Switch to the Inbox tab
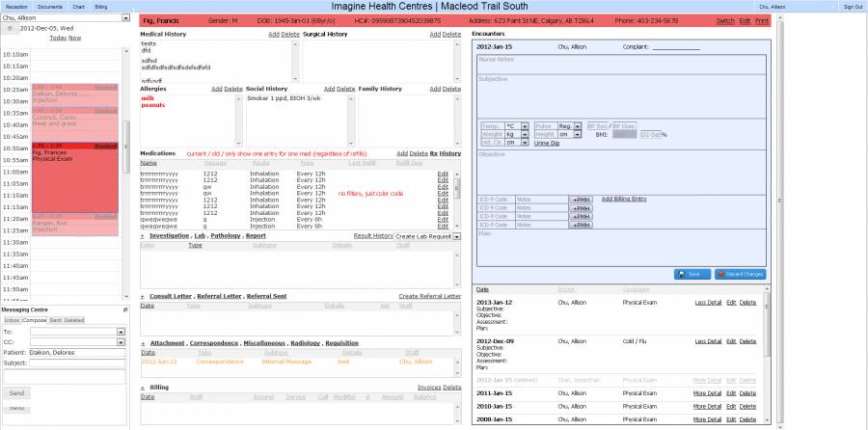The height and width of the screenshot is (430, 868). coord(12,320)
